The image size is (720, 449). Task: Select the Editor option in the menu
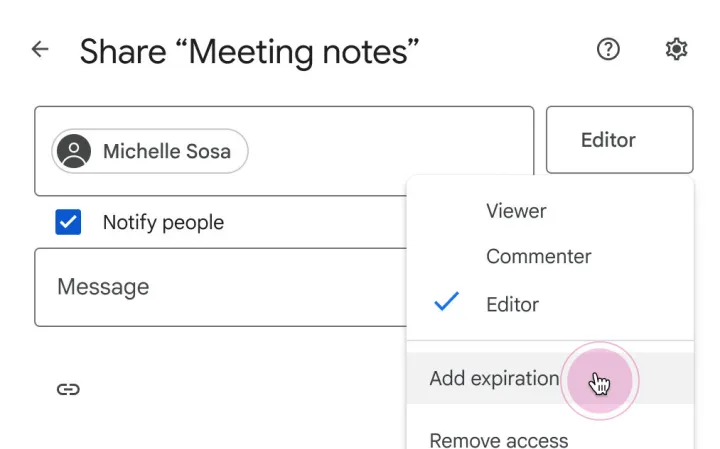coord(512,304)
